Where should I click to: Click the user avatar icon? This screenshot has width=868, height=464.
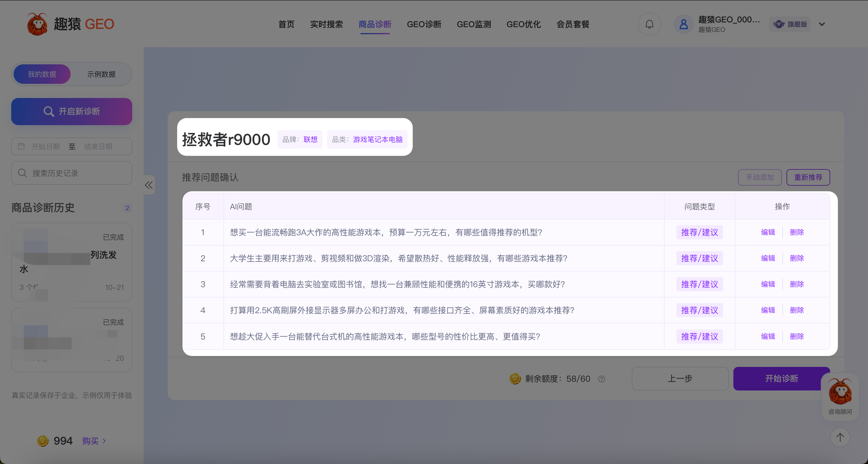(683, 24)
